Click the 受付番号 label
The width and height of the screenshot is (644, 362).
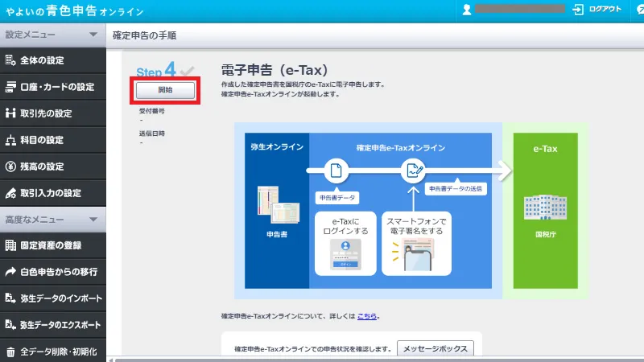pyautogui.click(x=151, y=111)
